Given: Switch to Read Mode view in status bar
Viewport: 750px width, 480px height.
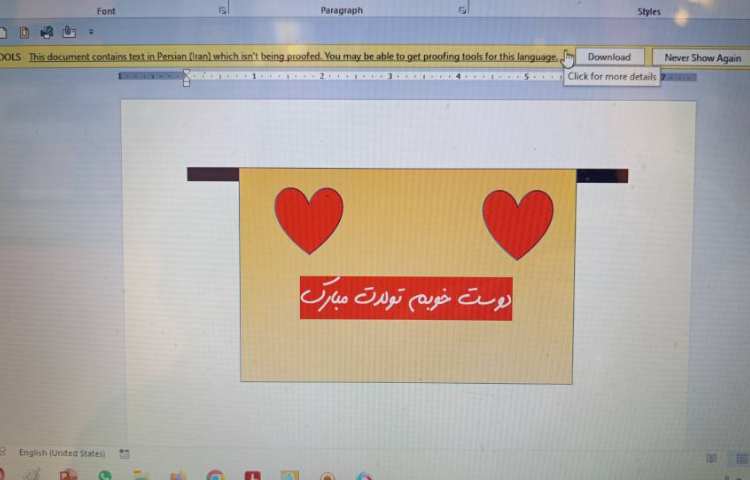Looking at the screenshot, I should 712,458.
